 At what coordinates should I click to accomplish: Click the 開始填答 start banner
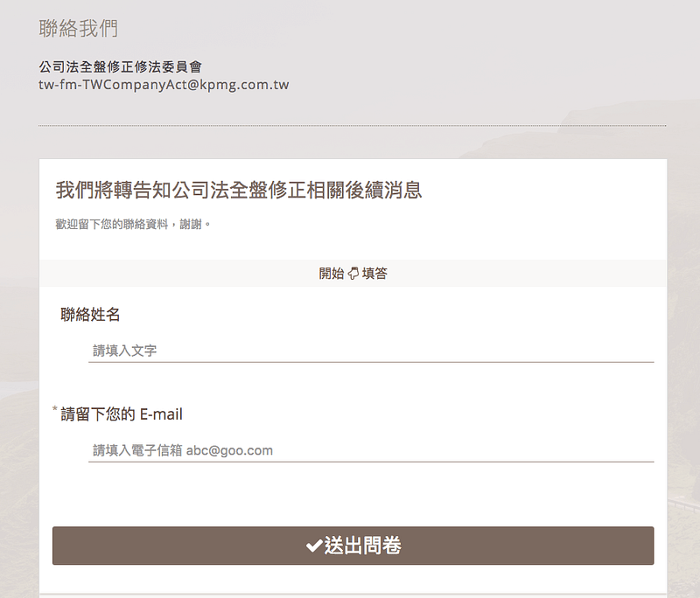[x=353, y=273]
